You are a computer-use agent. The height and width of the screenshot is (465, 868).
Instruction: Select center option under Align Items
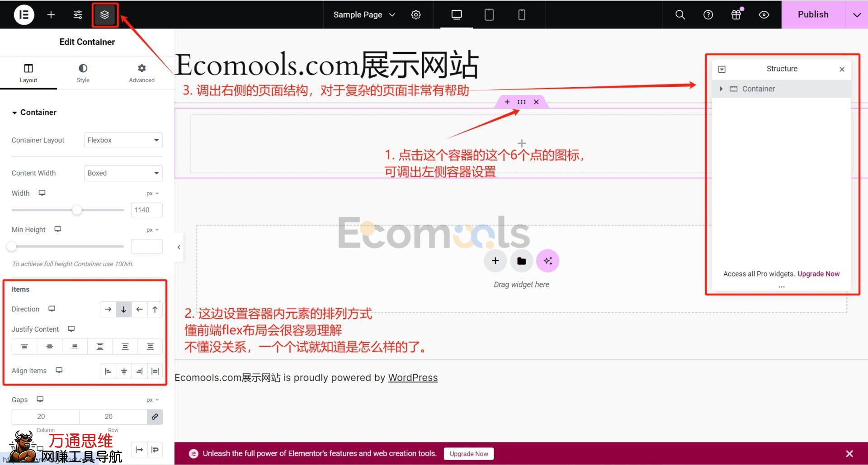[124, 371]
